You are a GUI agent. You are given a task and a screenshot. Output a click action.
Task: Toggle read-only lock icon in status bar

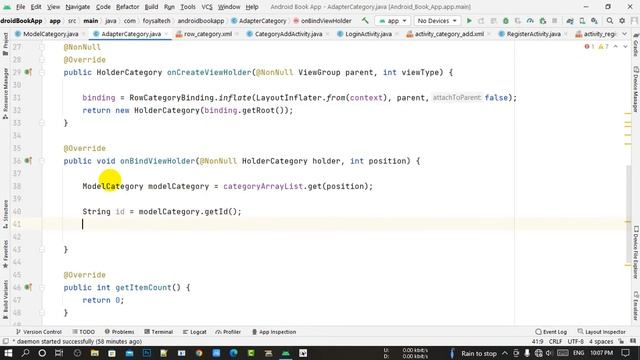tap(621, 341)
